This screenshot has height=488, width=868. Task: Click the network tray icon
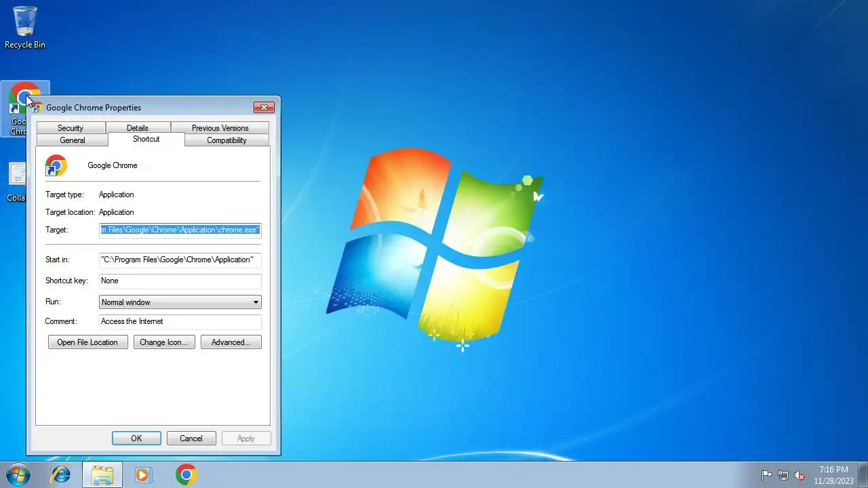(783, 475)
